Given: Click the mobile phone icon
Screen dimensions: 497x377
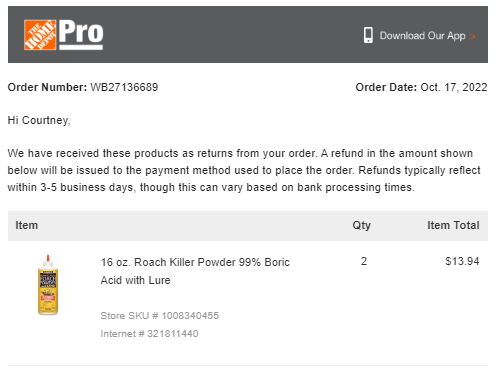Looking at the screenshot, I should pyautogui.click(x=368, y=35).
